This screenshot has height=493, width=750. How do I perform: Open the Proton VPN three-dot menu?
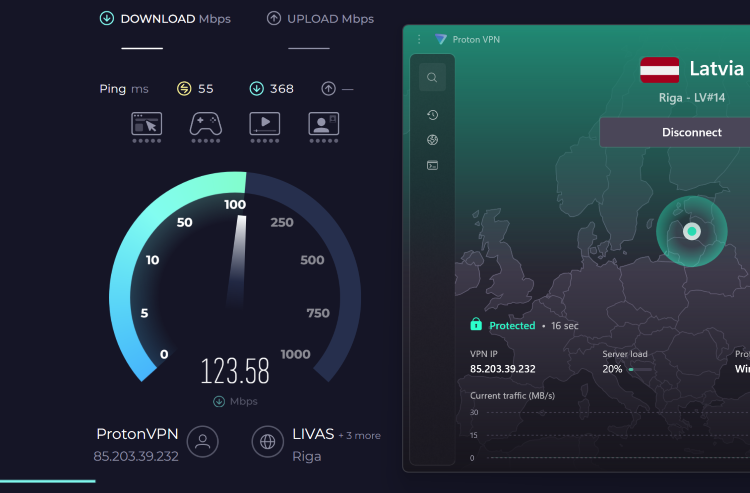pos(419,39)
